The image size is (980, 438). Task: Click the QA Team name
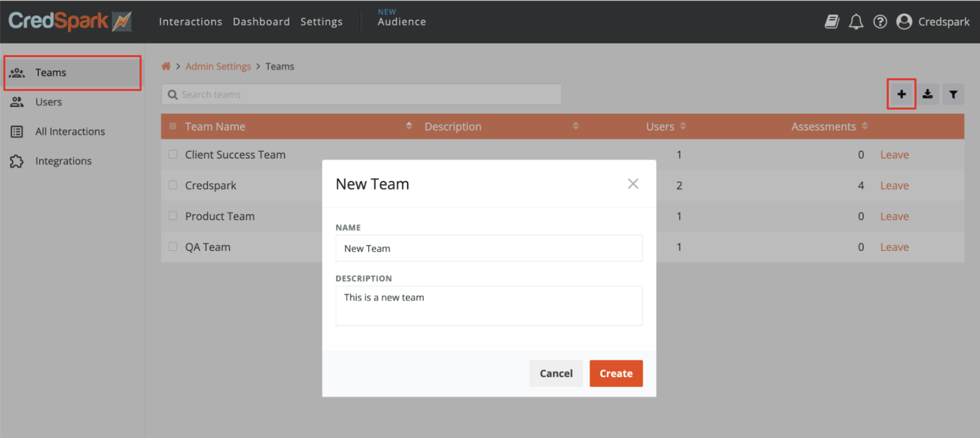207,247
